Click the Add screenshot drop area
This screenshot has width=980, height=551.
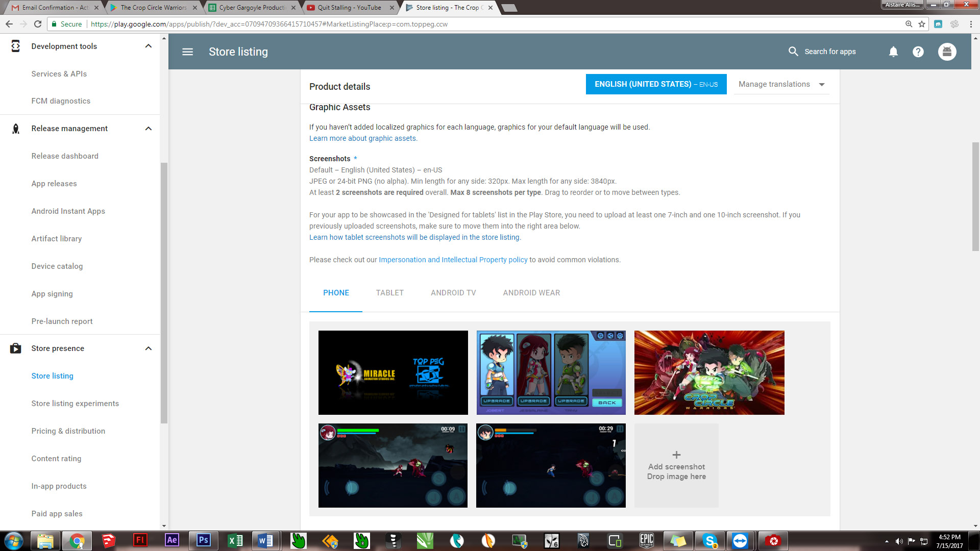pos(676,465)
